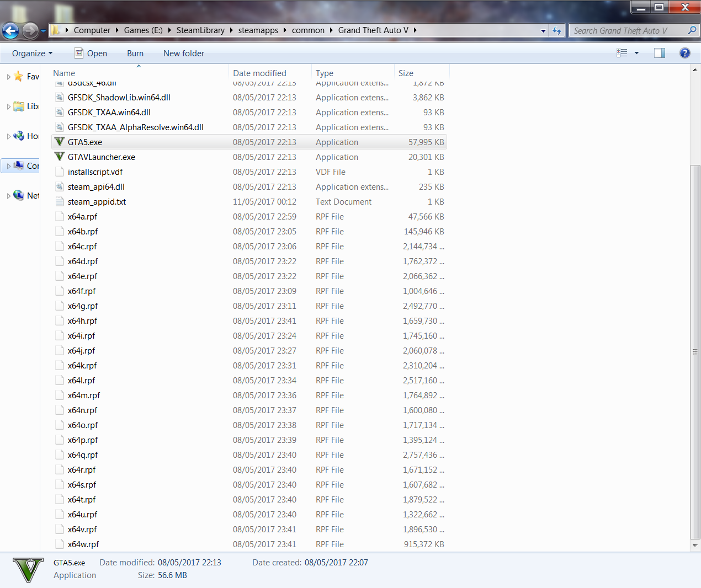Click the x64c.rpf file icon
Viewport: 701px width, 588px height.
point(60,246)
